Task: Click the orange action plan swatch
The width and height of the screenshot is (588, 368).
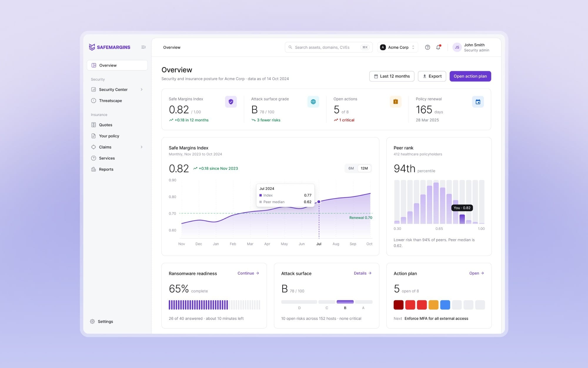Action: pyautogui.click(x=433, y=305)
